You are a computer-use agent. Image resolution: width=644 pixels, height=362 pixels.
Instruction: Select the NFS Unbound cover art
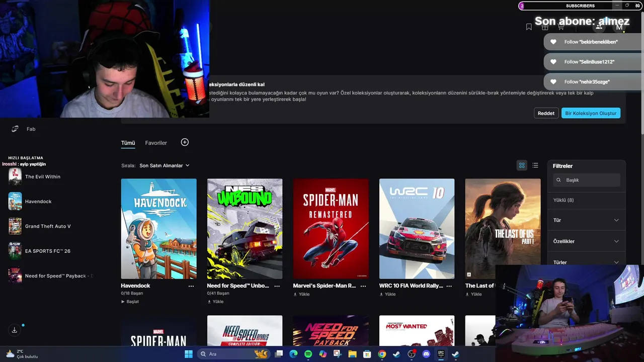point(245,229)
